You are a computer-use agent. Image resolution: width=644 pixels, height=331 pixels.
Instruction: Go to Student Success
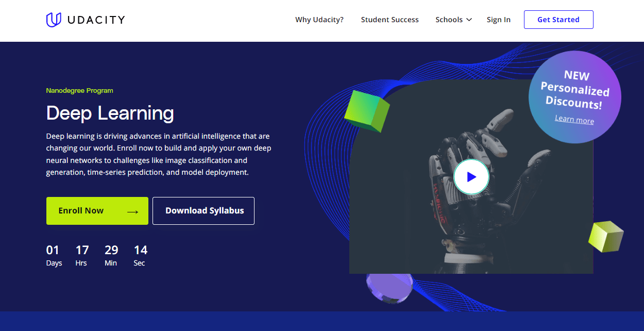pos(389,20)
